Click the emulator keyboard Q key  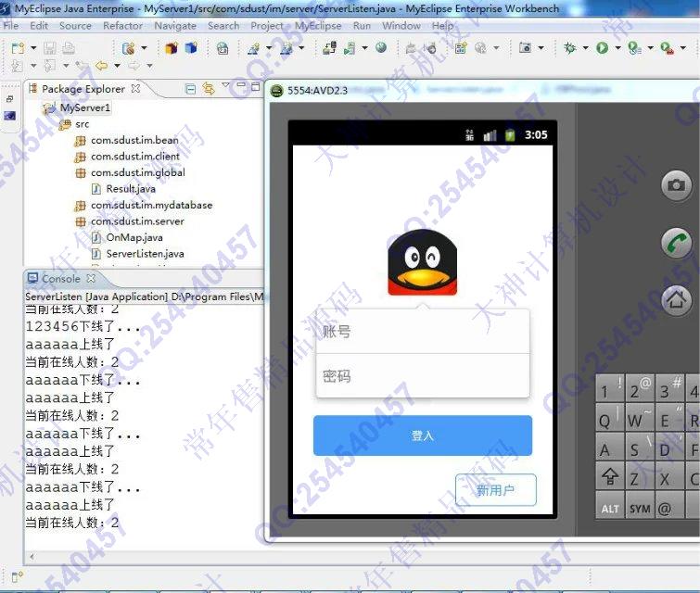point(609,420)
